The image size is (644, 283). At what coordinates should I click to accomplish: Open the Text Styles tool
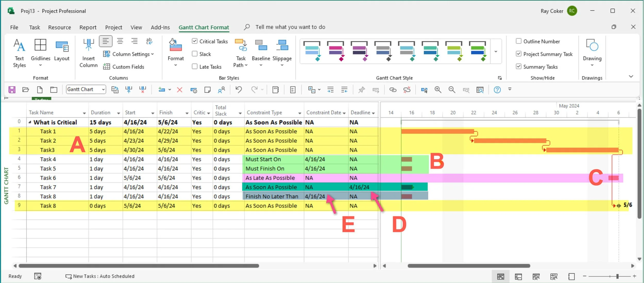[19, 53]
